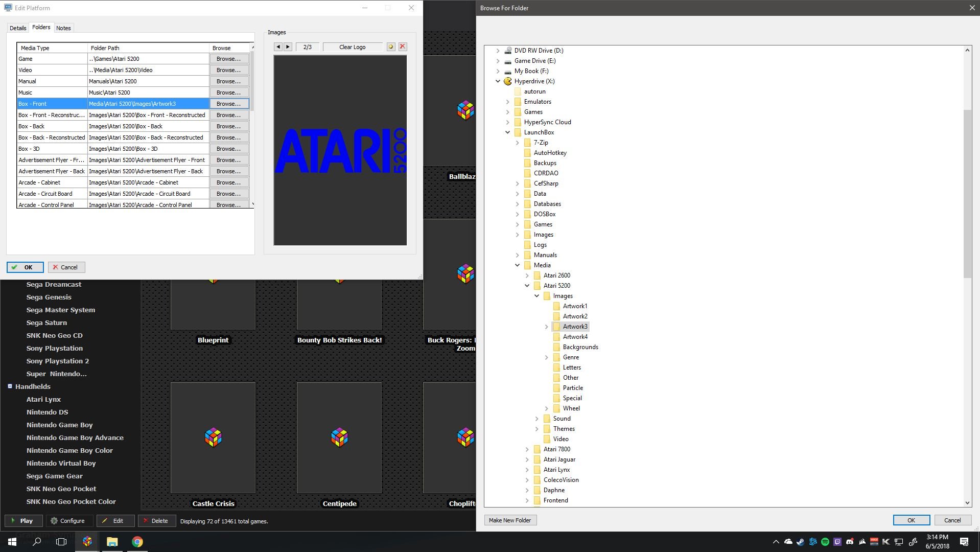The height and width of the screenshot is (552, 980).
Task: Browse for the Manual folder path
Action: coord(228,81)
